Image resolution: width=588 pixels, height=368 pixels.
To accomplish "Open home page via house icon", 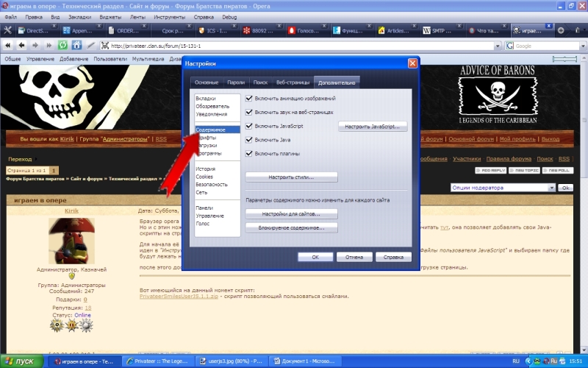I will pyautogui.click(x=76, y=46).
